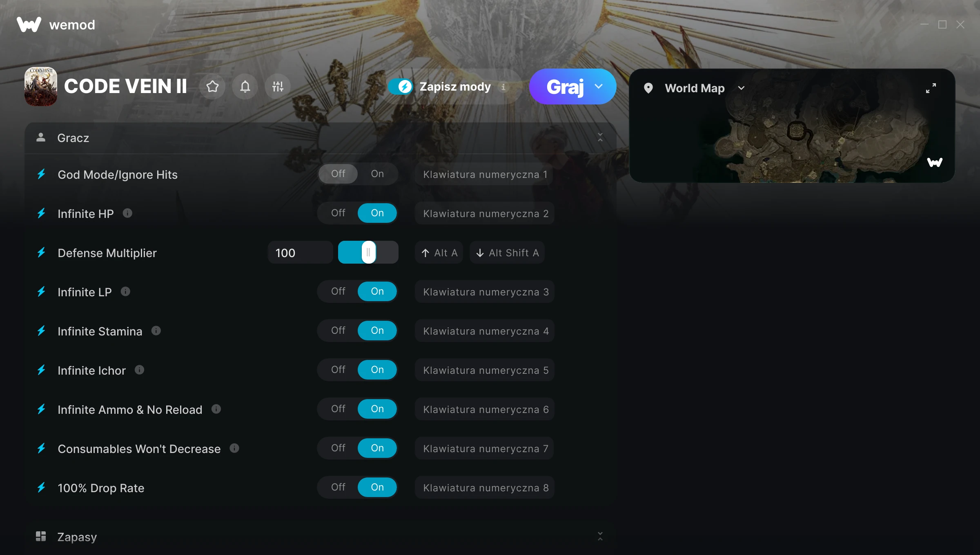The width and height of the screenshot is (980, 555).
Task: Click the wemod logo in header
Action: [56, 24]
